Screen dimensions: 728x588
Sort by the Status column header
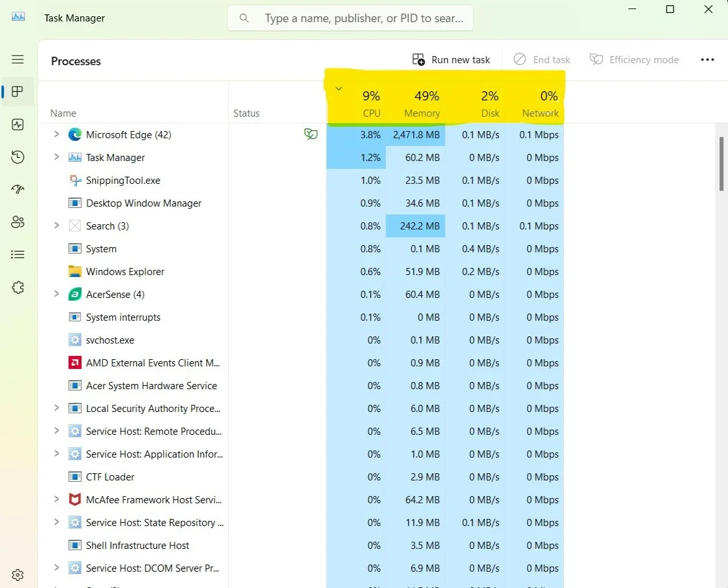277,102
